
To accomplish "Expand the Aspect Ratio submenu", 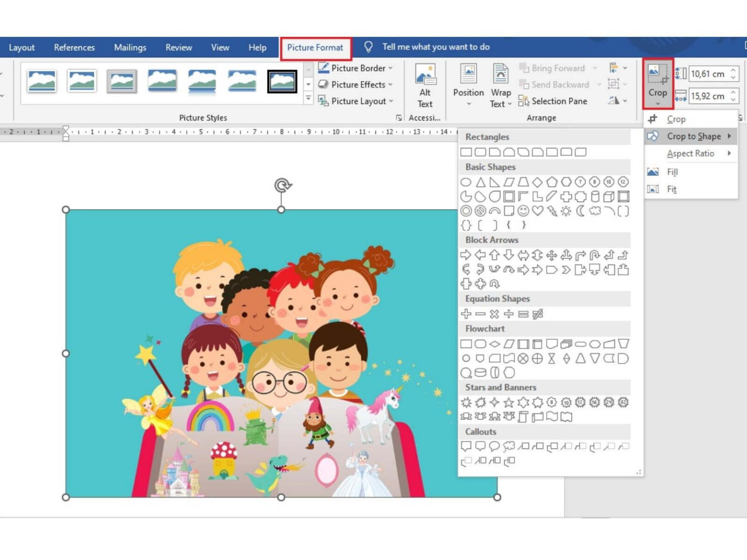I will click(691, 154).
